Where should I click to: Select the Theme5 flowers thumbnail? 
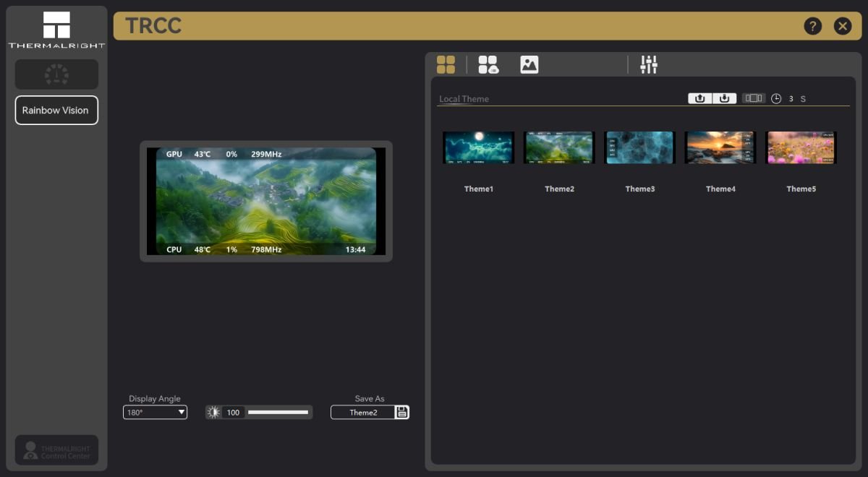click(801, 147)
